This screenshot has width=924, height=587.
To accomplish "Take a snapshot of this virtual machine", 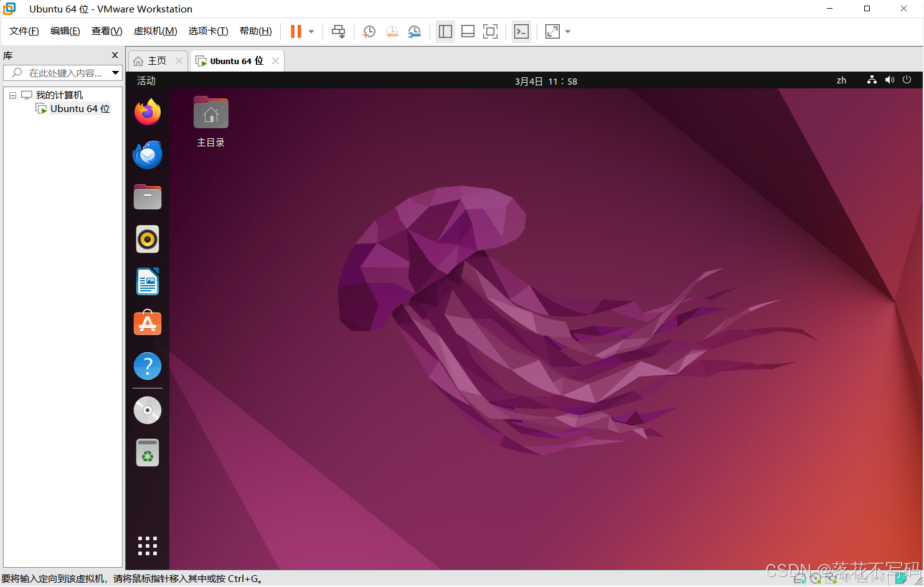I will (369, 32).
